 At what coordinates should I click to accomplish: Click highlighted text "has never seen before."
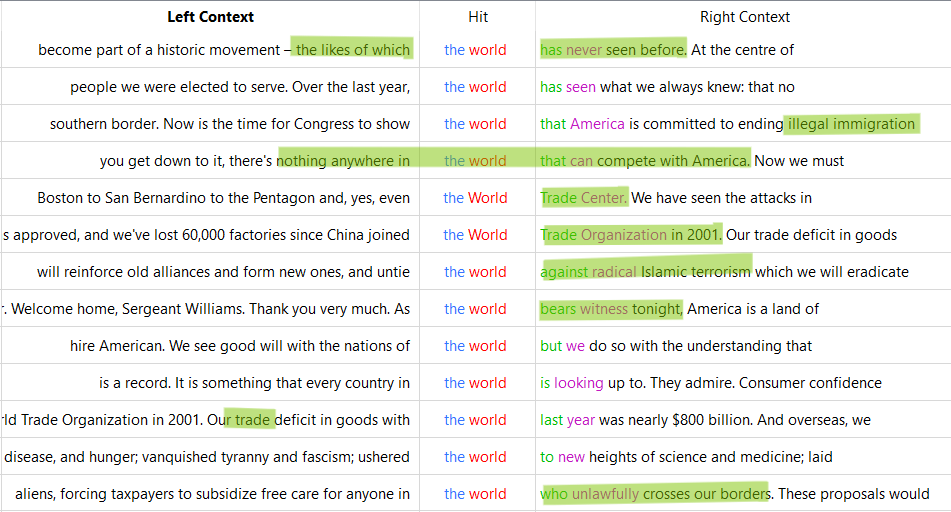613,50
